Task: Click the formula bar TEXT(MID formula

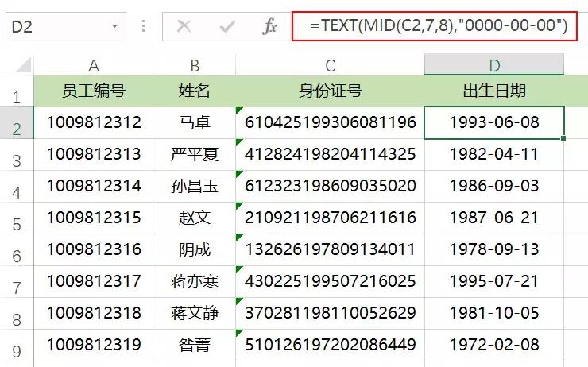Action: coord(435,26)
